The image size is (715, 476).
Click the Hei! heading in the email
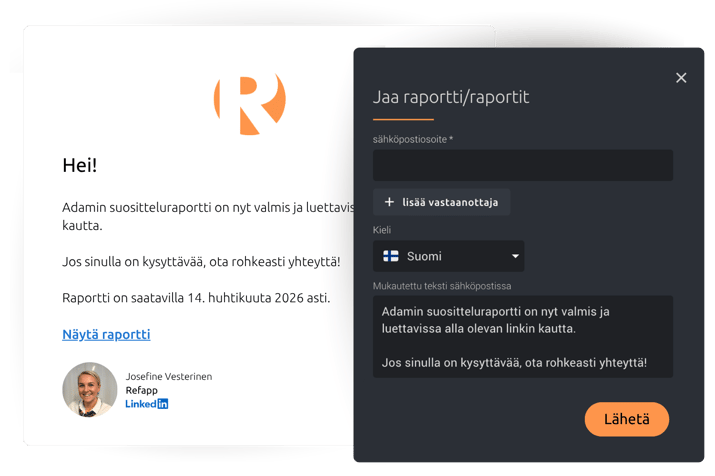click(80, 165)
